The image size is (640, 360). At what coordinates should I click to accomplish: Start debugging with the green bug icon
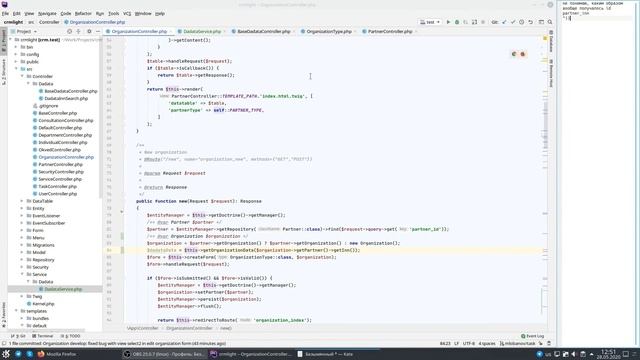[457, 22]
